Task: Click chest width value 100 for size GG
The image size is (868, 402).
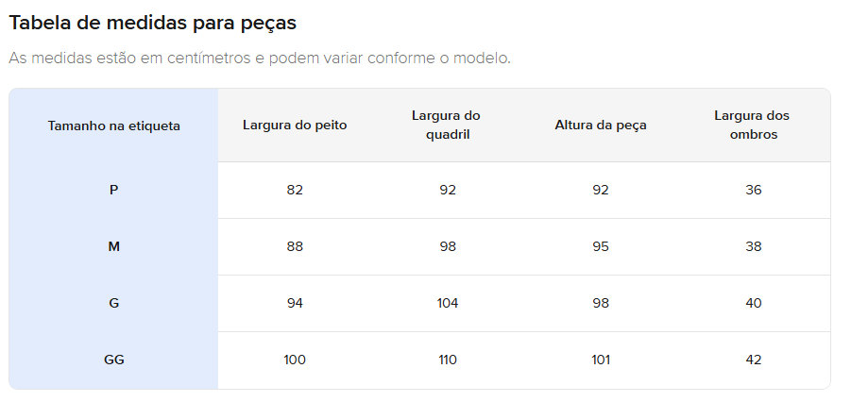Action: (295, 360)
